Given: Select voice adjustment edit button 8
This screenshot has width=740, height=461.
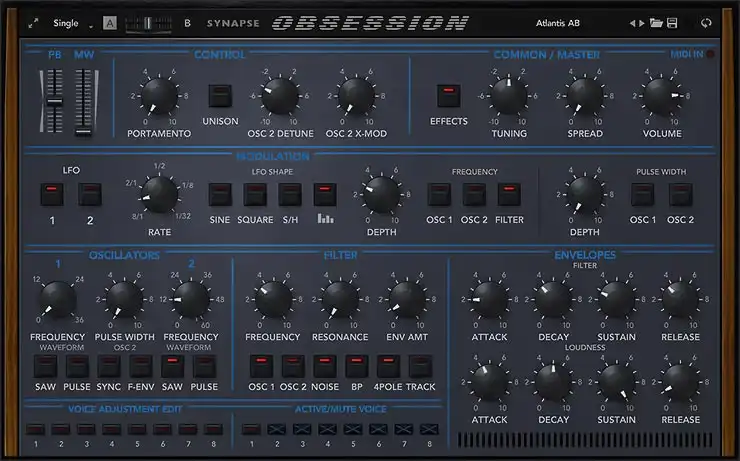Looking at the screenshot, I should [213, 429].
